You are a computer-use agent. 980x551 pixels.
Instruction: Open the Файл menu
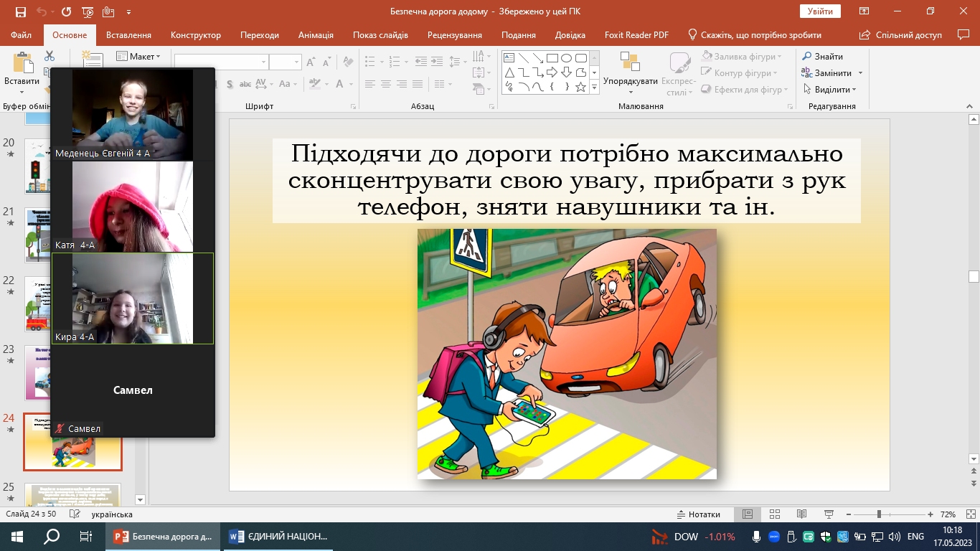[x=22, y=35]
